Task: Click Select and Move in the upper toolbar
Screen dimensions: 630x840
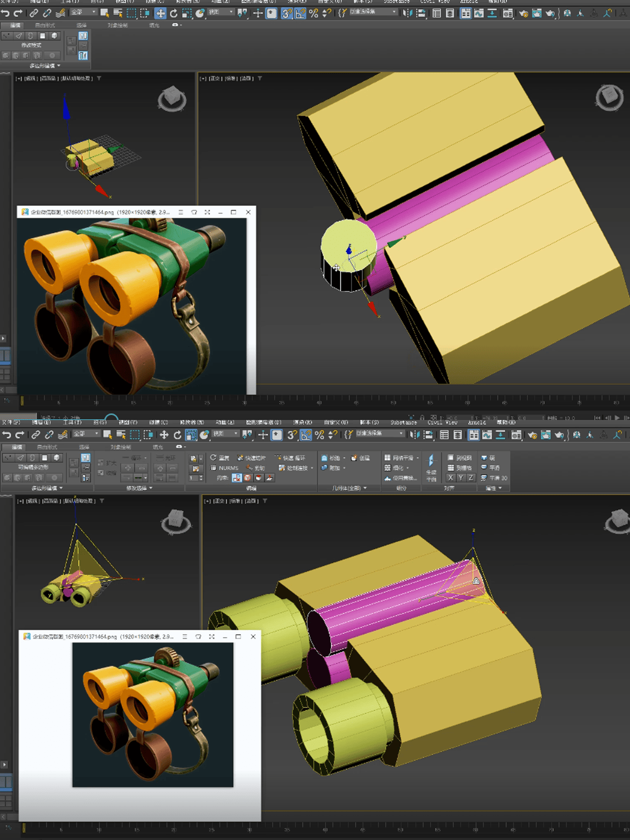Action: 160,13
